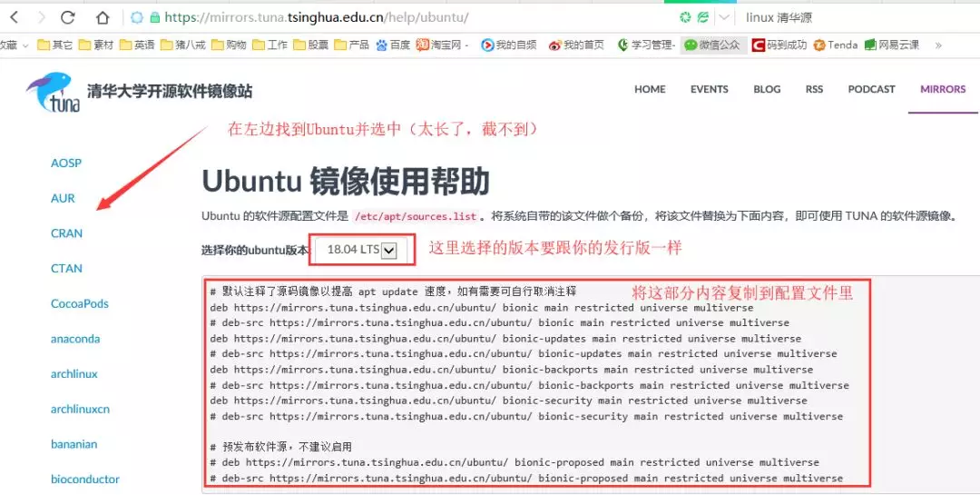This screenshot has height=495, width=980.
Task: Open the archlinux help link in the sidebar
Action: click(74, 373)
